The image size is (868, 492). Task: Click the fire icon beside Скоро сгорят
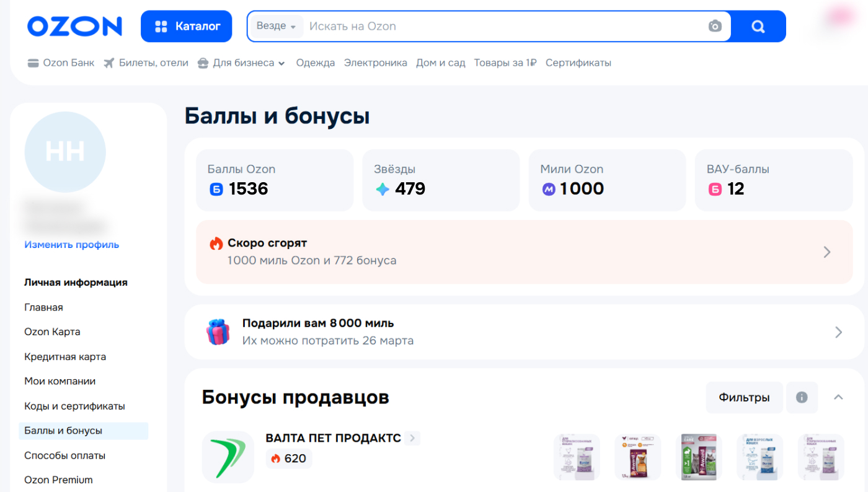coord(216,243)
